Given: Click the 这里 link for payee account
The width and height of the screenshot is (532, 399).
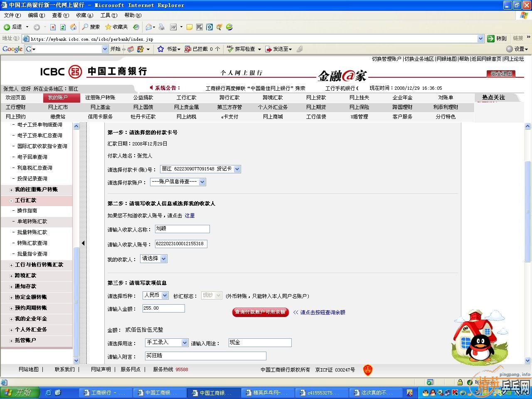Looking at the screenshot, I should tap(190, 216).
